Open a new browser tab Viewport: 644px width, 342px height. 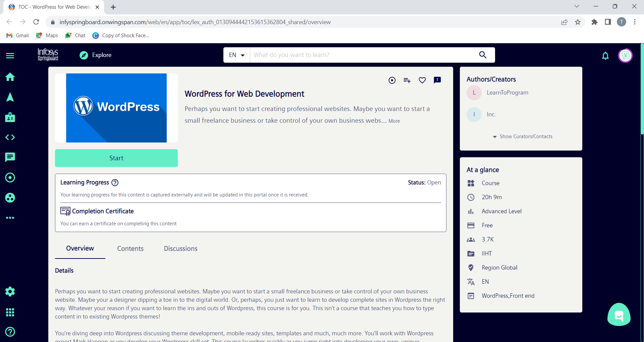113,7
